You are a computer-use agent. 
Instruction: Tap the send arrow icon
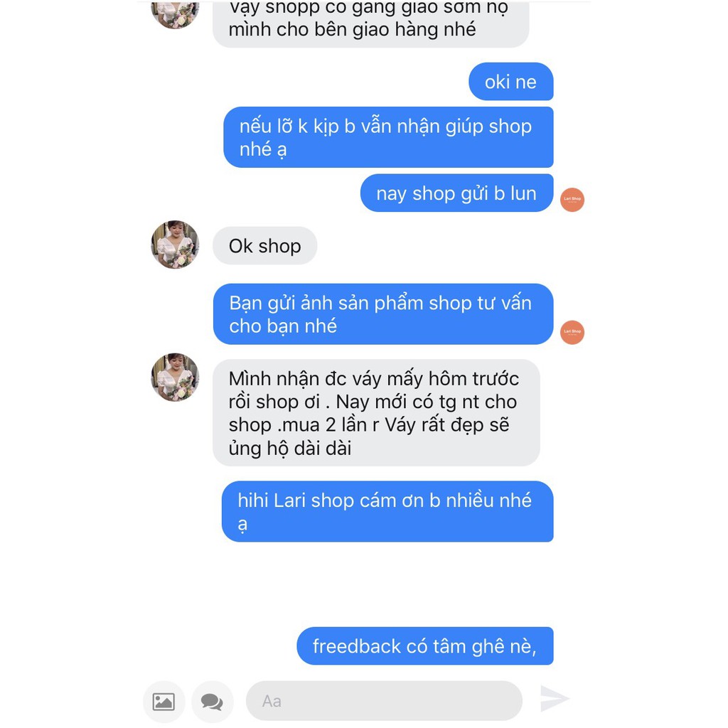click(x=555, y=699)
